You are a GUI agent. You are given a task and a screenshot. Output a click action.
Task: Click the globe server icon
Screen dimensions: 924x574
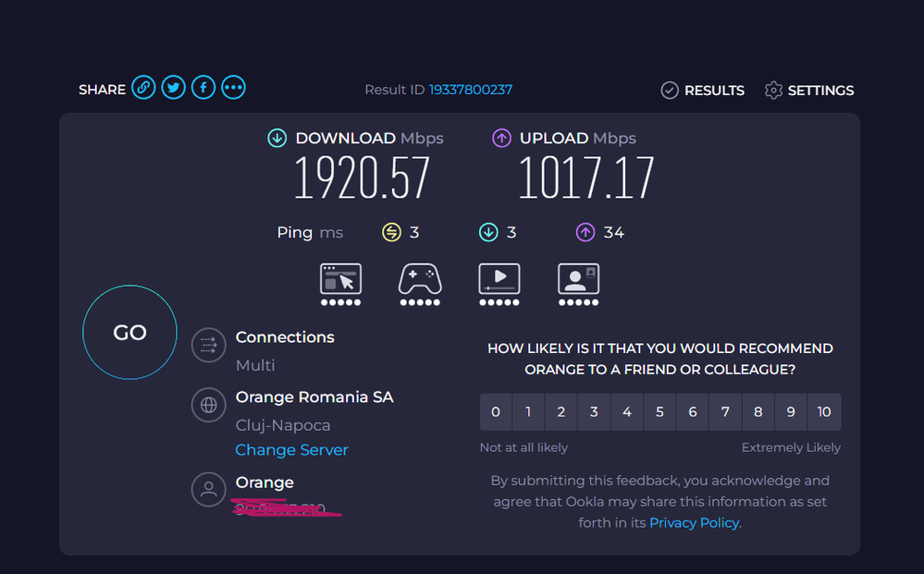209,405
